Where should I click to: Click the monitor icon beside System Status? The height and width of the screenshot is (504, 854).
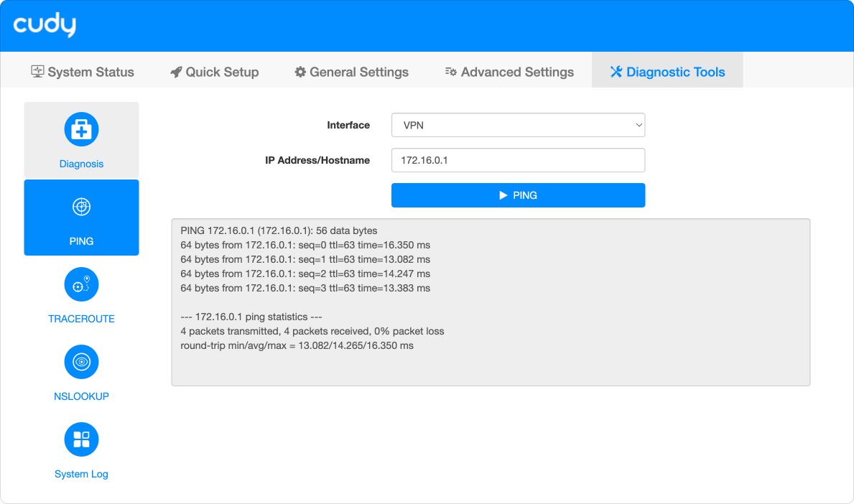pyautogui.click(x=38, y=72)
